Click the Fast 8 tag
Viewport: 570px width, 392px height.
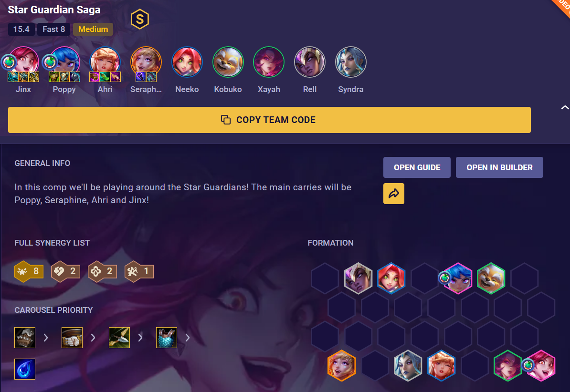tap(54, 30)
